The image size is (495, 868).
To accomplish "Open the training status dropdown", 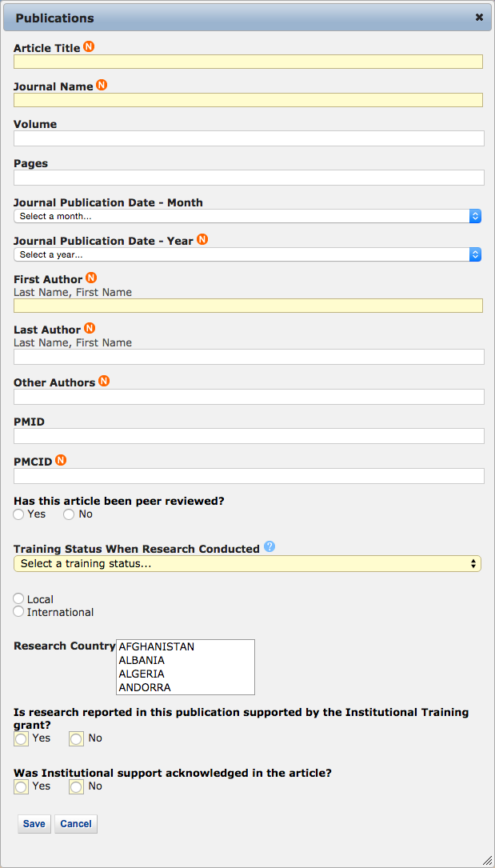I will [247, 564].
